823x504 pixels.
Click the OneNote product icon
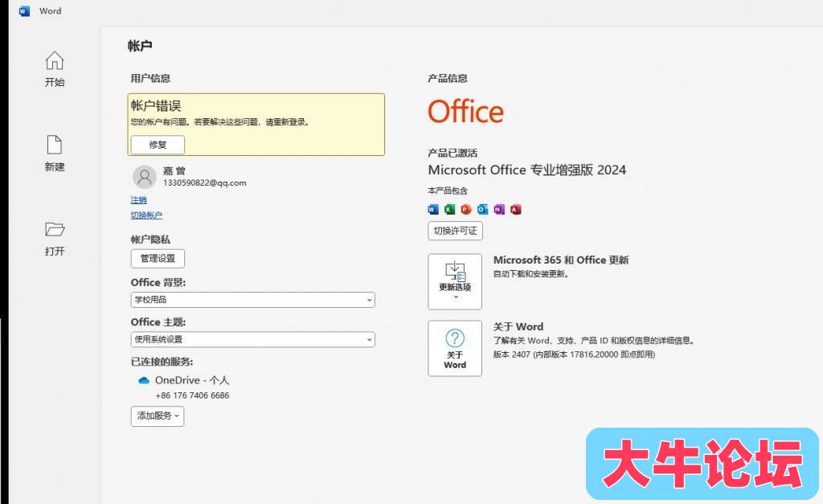point(499,210)
